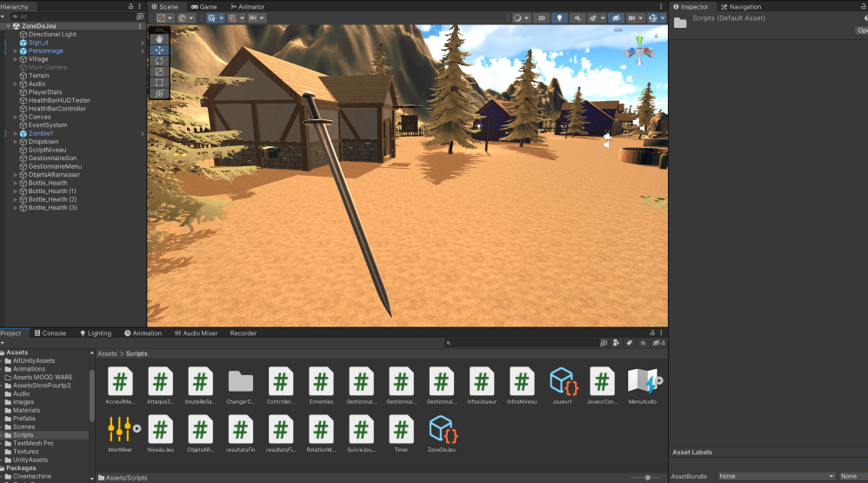Adjust the asset icon size slider

point(645,477)
